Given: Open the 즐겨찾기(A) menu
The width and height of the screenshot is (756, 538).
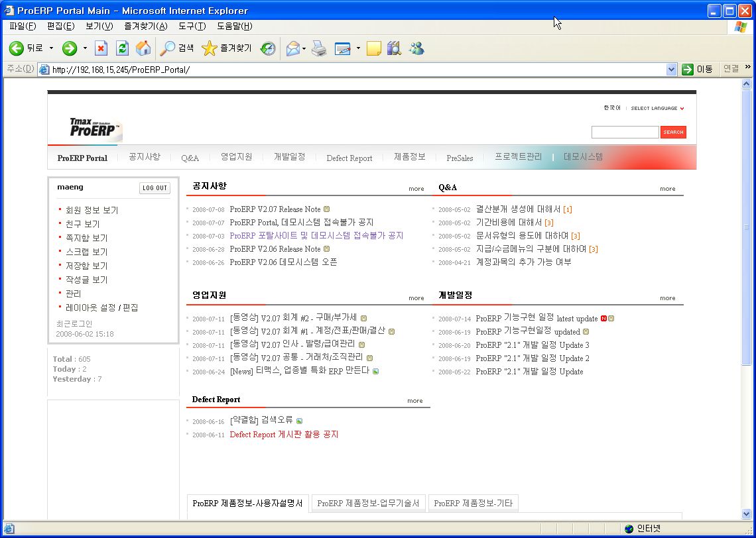Looking at the screenshot, I should tap(146, 26).
